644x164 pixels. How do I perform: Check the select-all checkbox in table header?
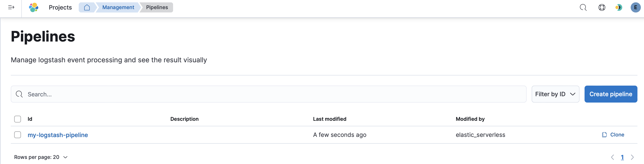point(18,119)
